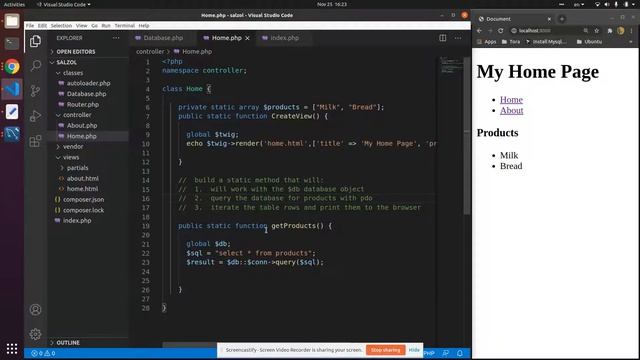Open autoloader.php in the explorer
The height and width of the screenshot is (360, 640).
click(x=89, y=83)
